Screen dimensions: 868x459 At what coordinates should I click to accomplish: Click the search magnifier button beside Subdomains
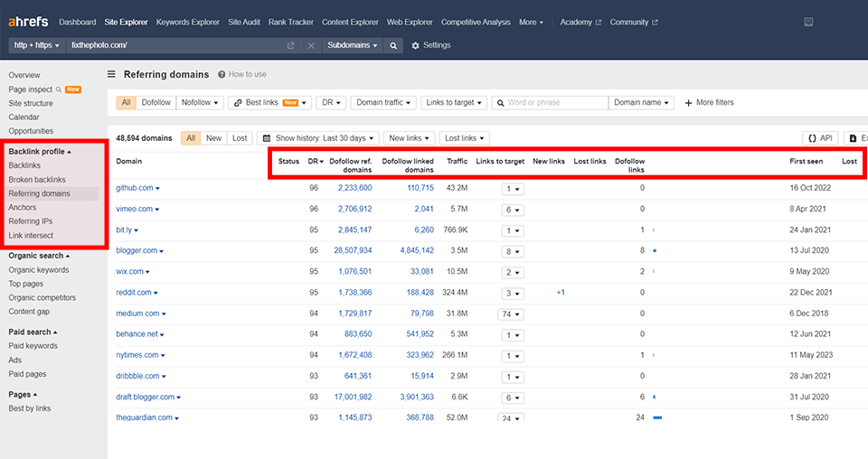click(x=393, y=45)
